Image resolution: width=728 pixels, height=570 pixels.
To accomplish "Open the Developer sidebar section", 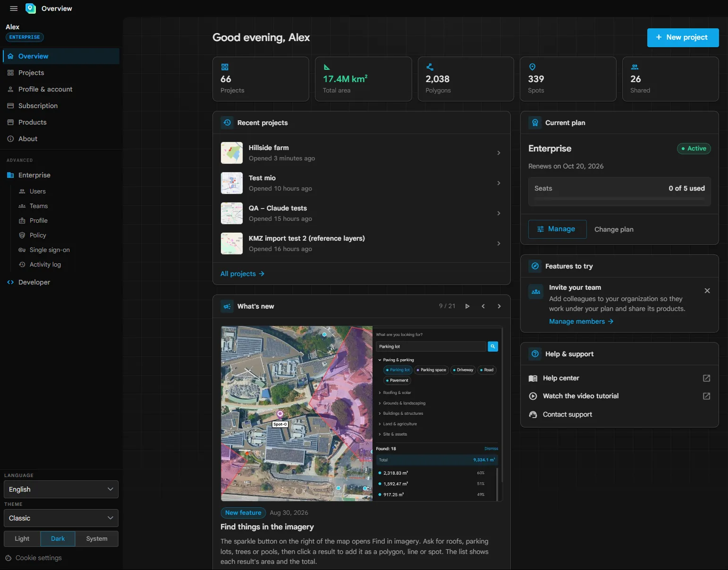I will click(x=61, y=282).
